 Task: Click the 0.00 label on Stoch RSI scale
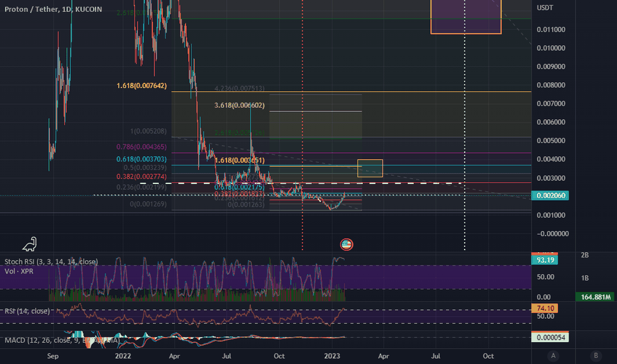click(544, 297)
